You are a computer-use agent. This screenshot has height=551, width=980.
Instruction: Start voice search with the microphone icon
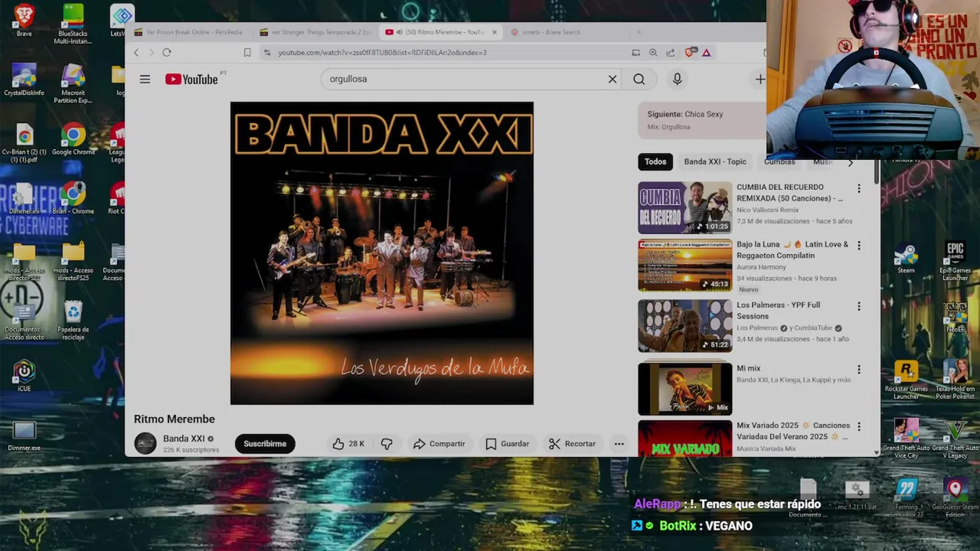pos(677,79)
